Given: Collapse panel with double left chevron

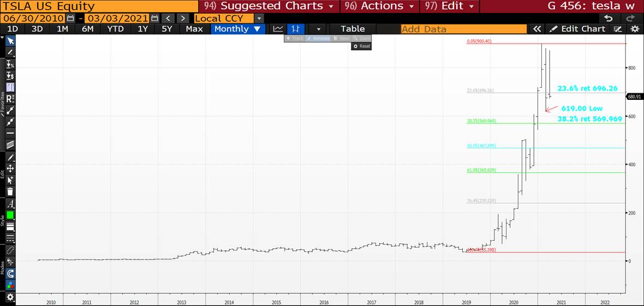Looking at the screenshot, I should coord(536,29).
